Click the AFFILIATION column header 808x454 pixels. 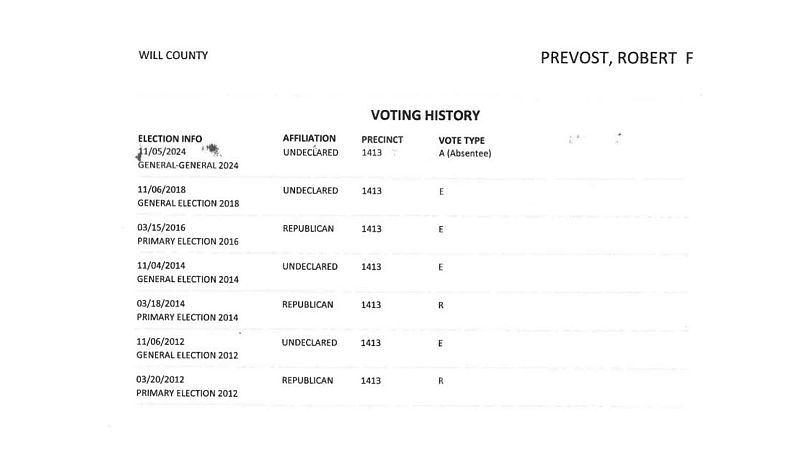(x=309, y=138)
